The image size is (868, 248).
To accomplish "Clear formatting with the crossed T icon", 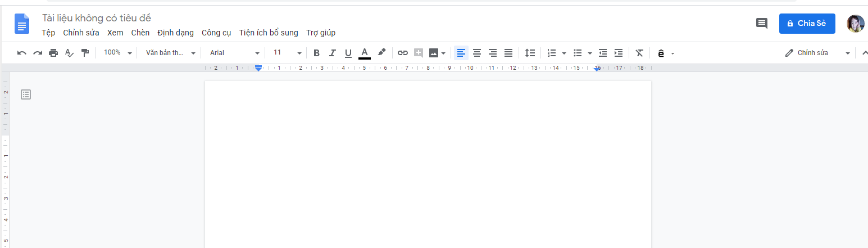I will (639, 53).
